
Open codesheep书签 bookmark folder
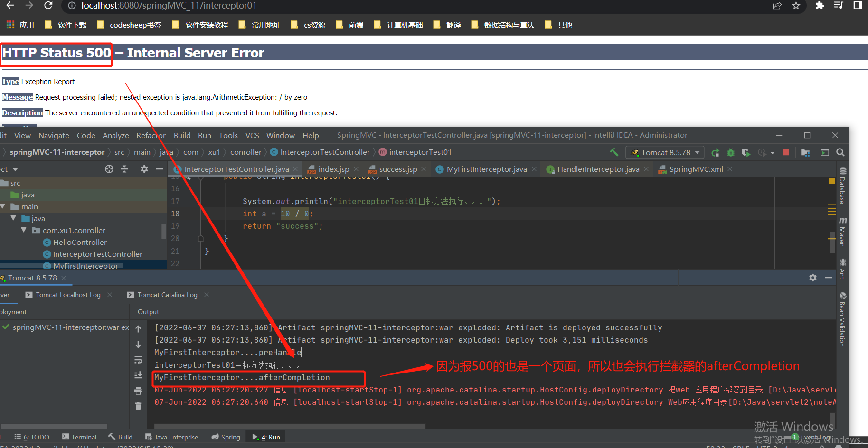point(129,25)
